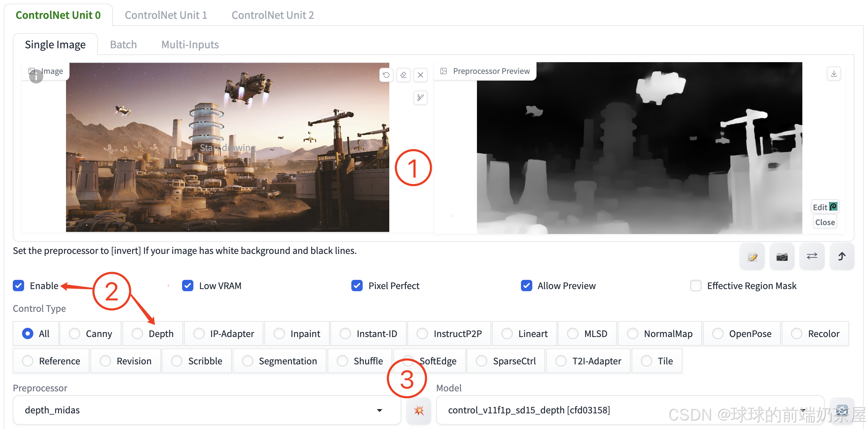Click the swap arrows mirror icon
Screen dimensions: 868x429
point(812,256)
